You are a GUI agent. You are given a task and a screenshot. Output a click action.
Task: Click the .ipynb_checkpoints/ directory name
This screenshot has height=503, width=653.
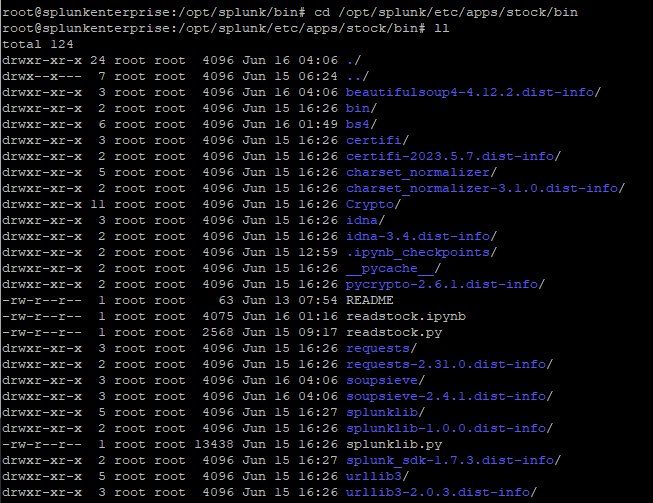pos(421,252)
